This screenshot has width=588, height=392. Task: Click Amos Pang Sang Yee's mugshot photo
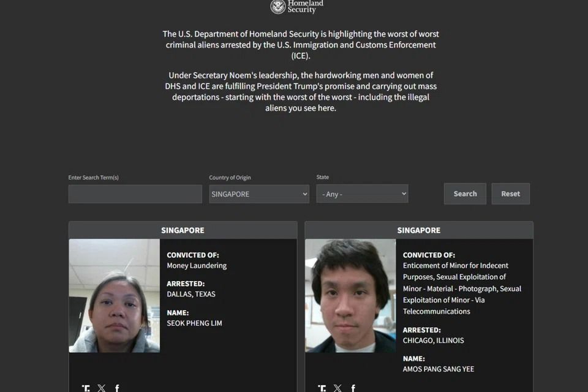pyautogui.click(x=350, y=296)
